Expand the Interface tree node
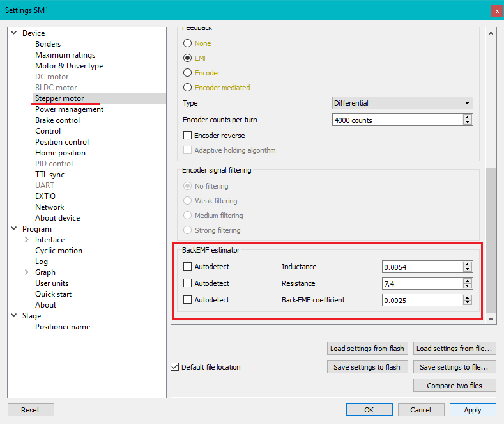 (26, 240)
